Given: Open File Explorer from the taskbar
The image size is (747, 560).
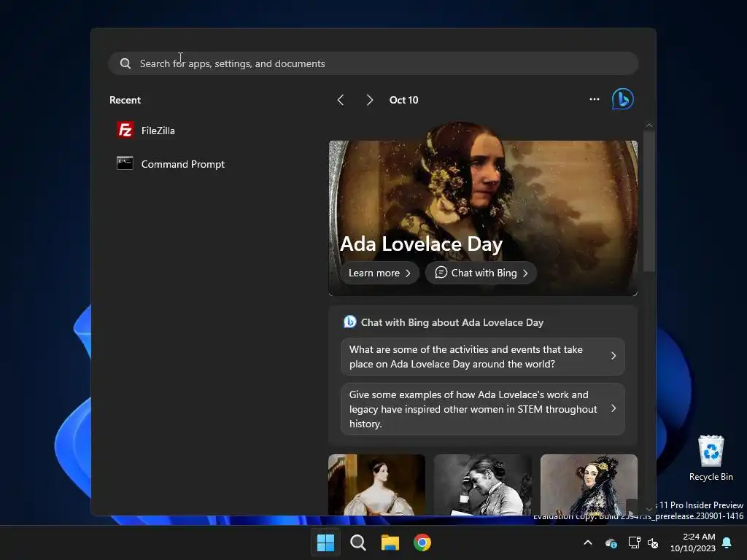Looking at the screenshot, I should [x=390, y=542].
